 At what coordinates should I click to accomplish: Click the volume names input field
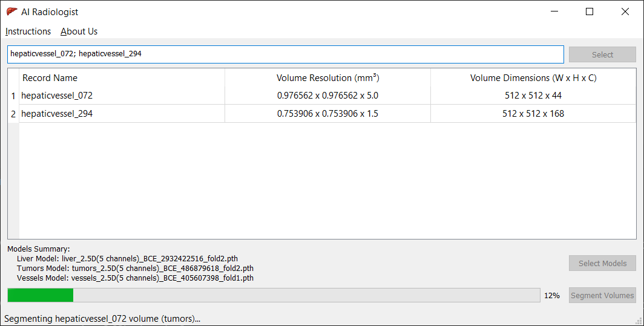pyautogui.click(x=285, y=54)
